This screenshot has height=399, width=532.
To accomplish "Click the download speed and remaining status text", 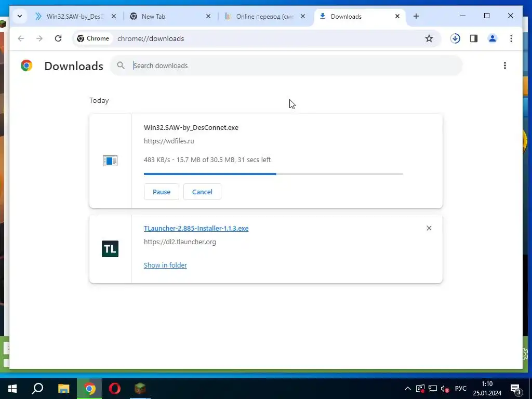I will 207,160.
